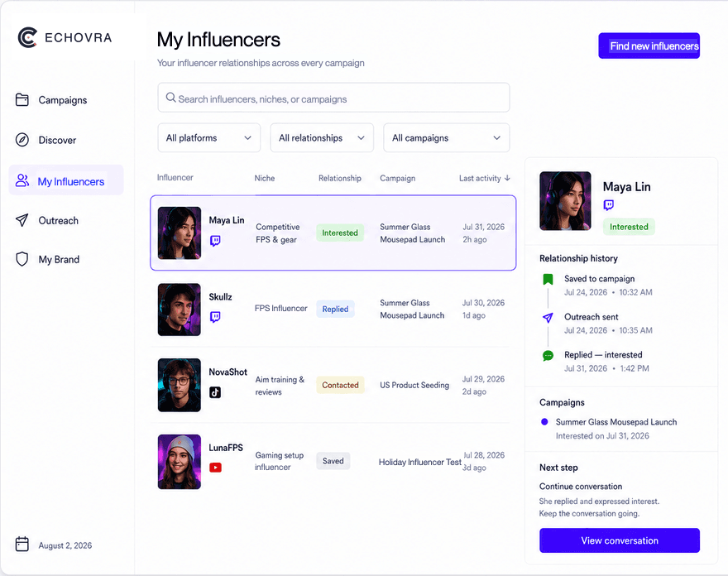The height and width of the screenshot is (576, 728).
Task: Click the Campaigns folder icon
Action: pos(22,100)
